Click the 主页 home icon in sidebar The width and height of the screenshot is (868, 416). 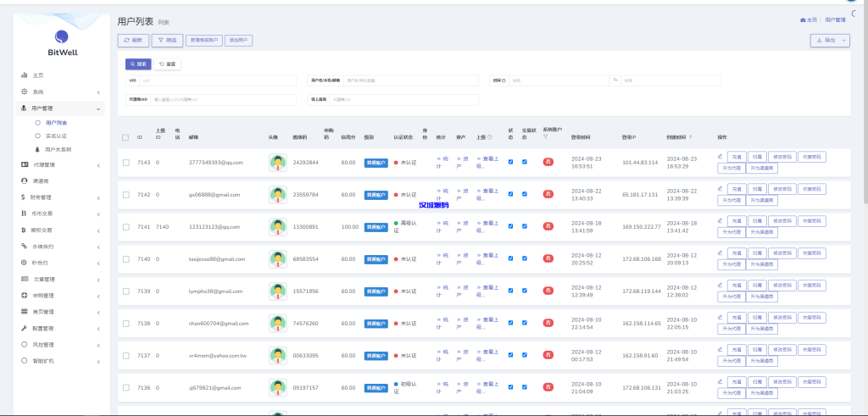coord(24,75)
